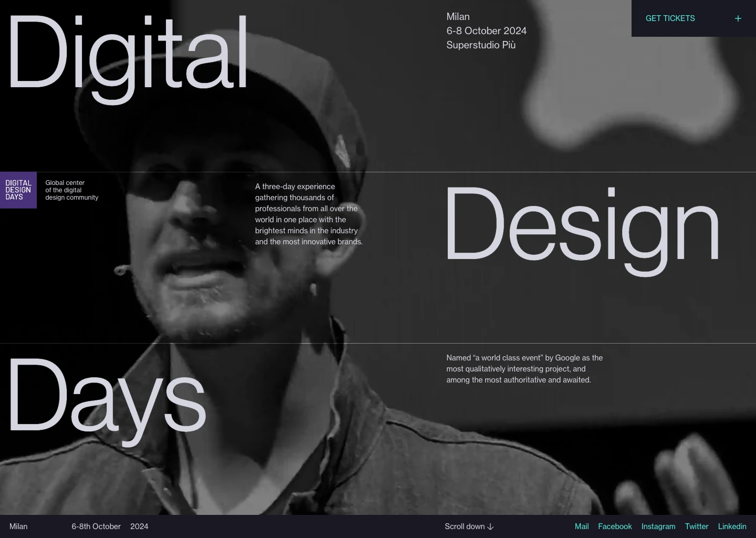This screenshot has width=756, height=538.
Task: Click the 'A three-day experience' paragraph
Action: click(309, 214)
